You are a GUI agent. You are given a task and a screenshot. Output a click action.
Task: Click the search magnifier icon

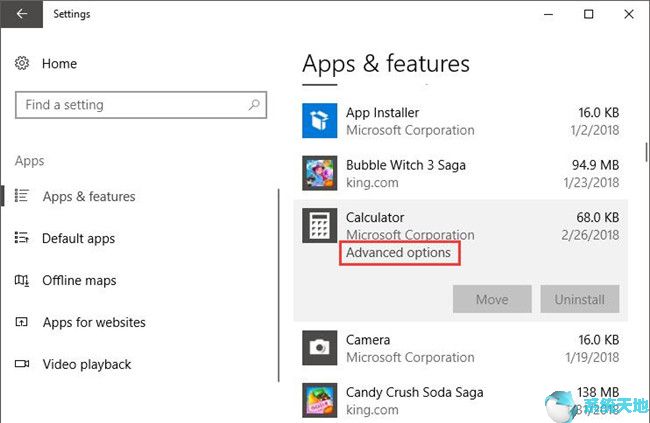[x=254, y=105]
